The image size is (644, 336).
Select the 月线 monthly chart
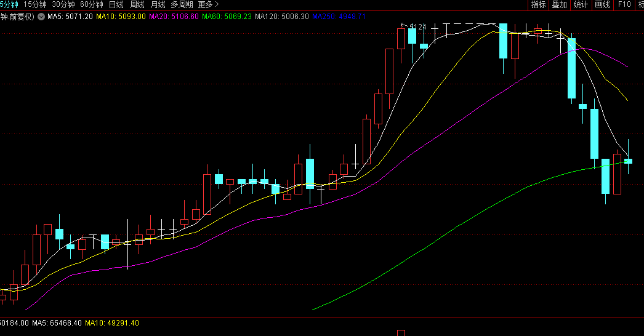click(x=158, y=4)
